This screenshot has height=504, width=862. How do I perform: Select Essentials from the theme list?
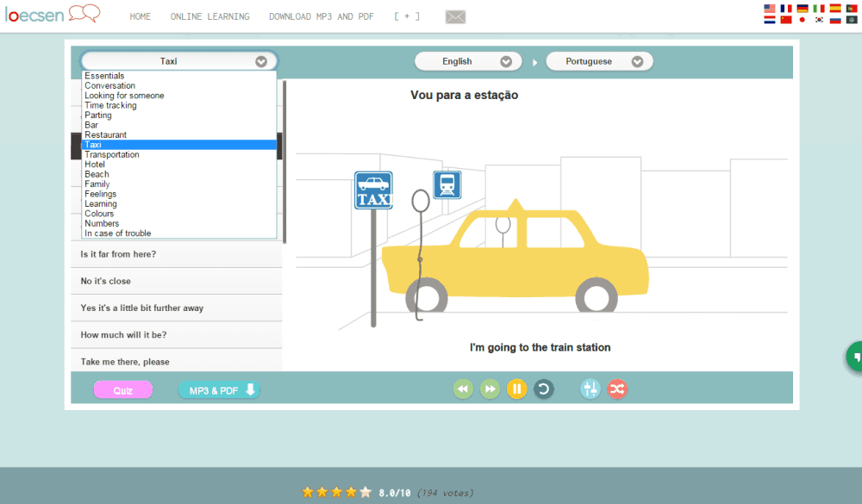point(179,76)
